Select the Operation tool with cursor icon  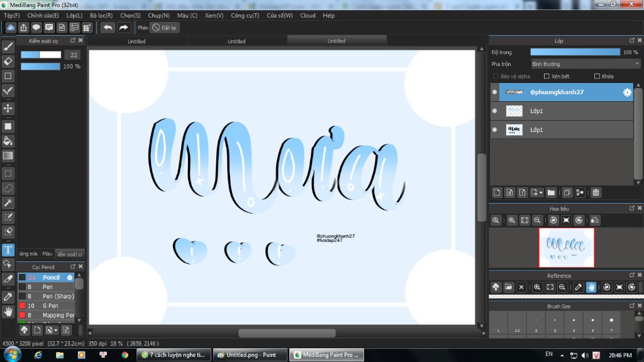click(8, 264)
